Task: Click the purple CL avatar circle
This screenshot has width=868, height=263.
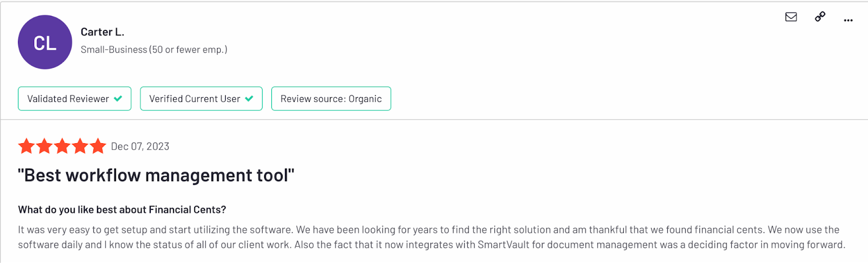Action: (x=45, y=42)
